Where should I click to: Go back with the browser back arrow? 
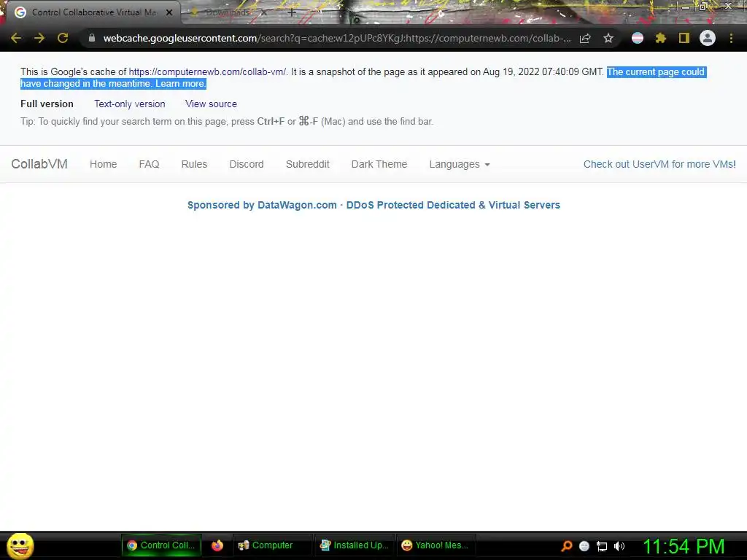(16, 38)
